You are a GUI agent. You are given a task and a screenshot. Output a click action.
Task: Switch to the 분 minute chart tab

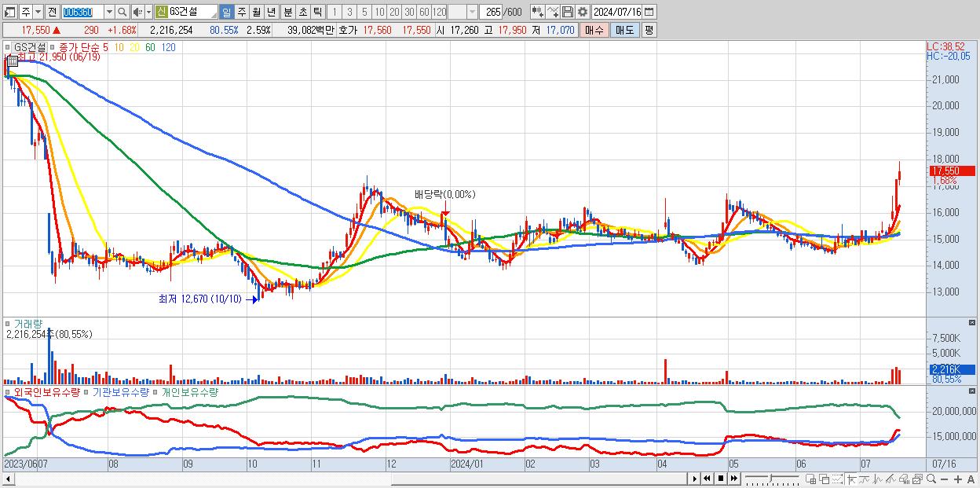(x=287, y=12)
